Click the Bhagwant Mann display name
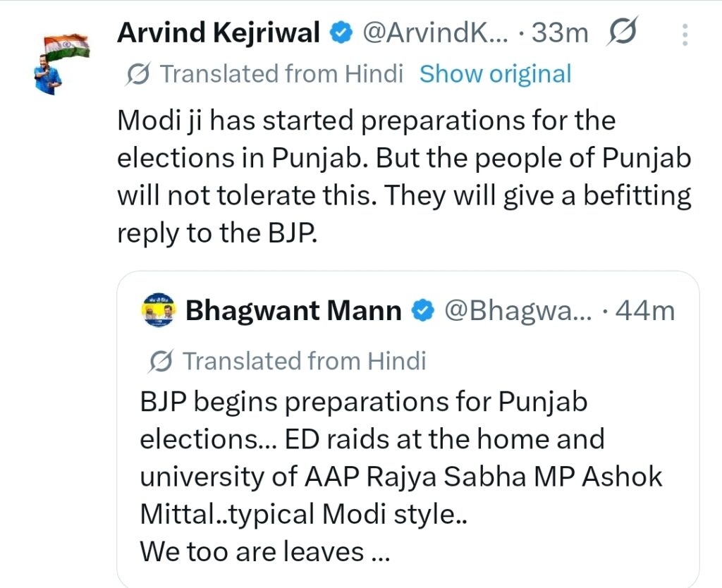 (x=293, y=311)
